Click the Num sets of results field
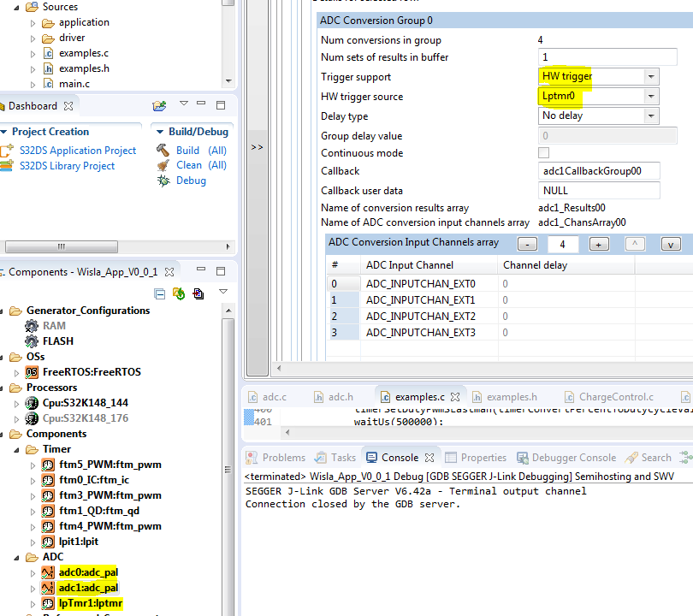 (607, 57)
